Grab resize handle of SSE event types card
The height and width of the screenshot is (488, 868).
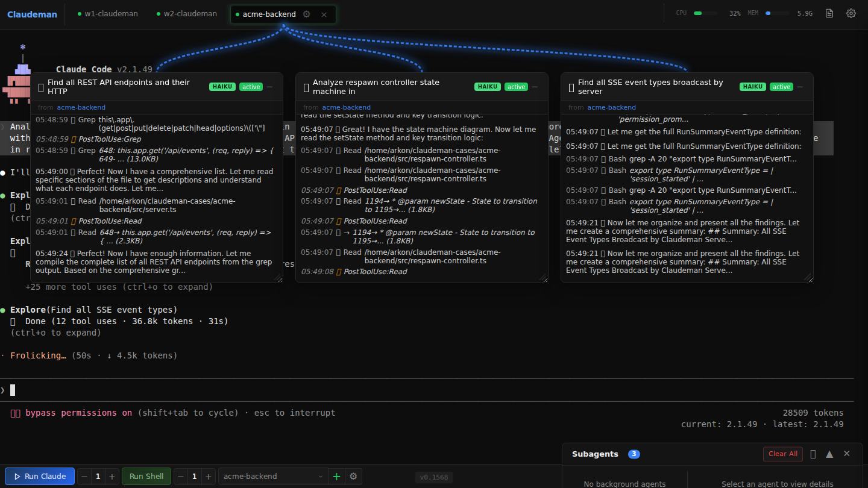coord(809,278)
